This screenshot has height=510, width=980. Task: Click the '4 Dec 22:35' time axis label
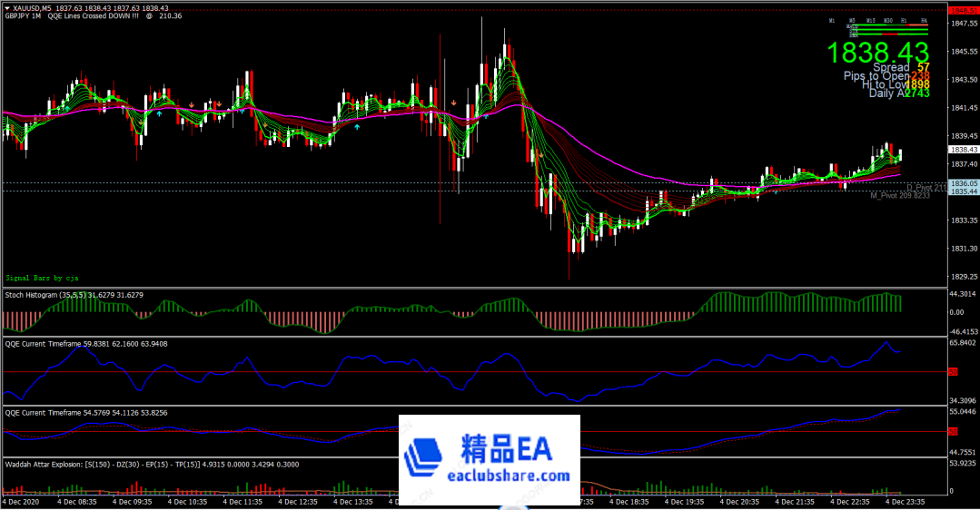850,501
